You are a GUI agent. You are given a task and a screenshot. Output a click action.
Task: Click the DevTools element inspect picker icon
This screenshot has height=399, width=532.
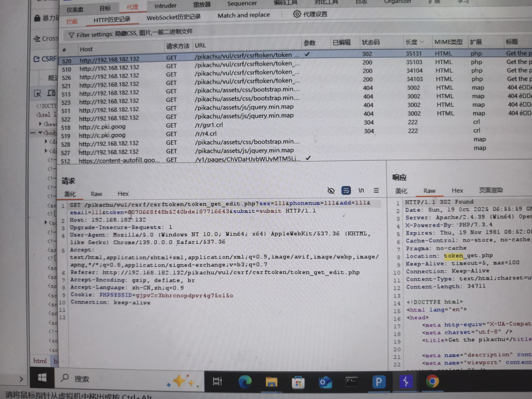[x=37, y=94]
